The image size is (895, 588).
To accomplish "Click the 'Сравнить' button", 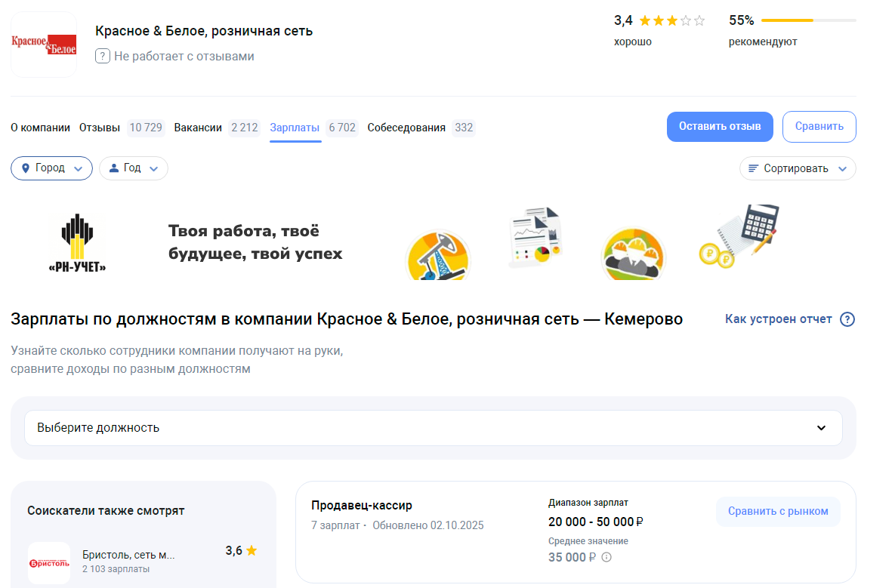I will coord(819,127).
